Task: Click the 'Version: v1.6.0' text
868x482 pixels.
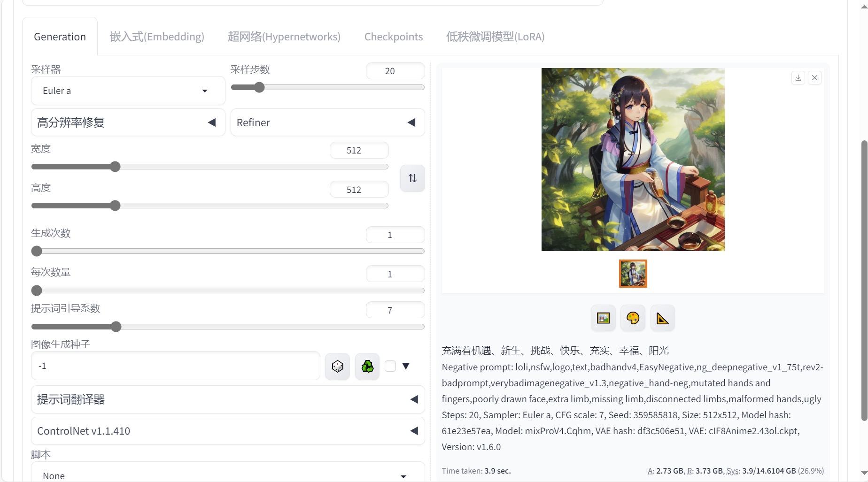Action: 471,447
